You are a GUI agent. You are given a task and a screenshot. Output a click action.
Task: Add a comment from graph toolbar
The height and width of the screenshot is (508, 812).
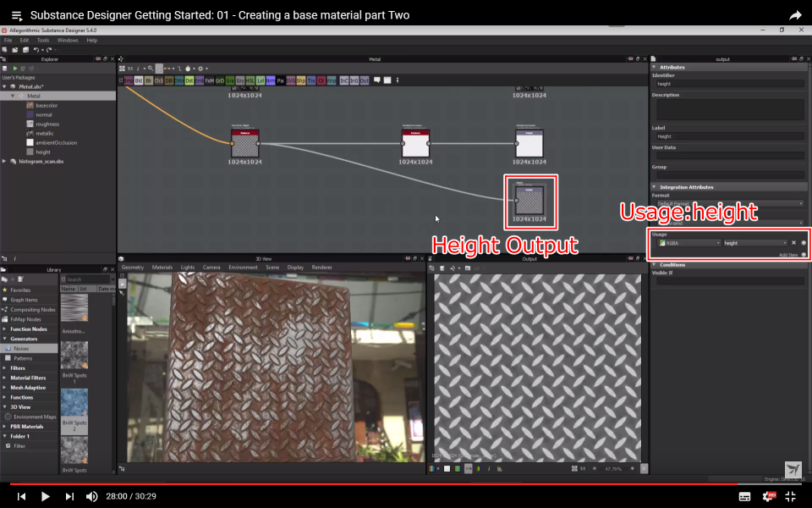point(377,80)
